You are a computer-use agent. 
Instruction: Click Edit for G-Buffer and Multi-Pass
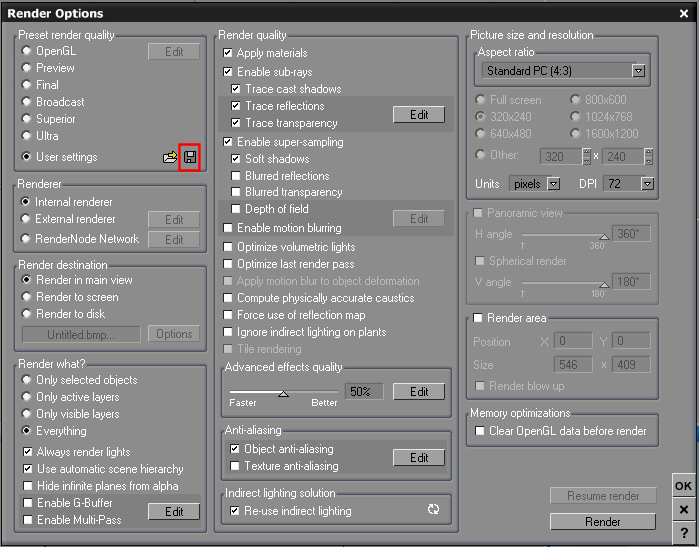coord(174,511)
